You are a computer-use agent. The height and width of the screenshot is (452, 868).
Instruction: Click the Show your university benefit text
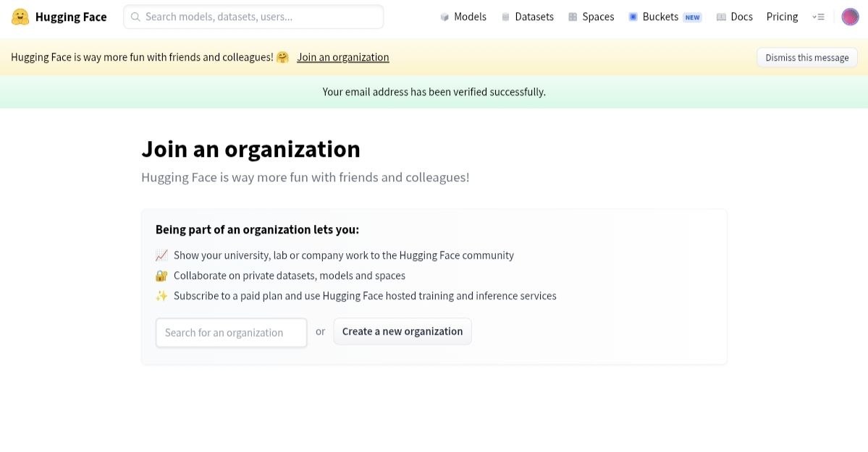pyautogui.click(x=344, y=255)
